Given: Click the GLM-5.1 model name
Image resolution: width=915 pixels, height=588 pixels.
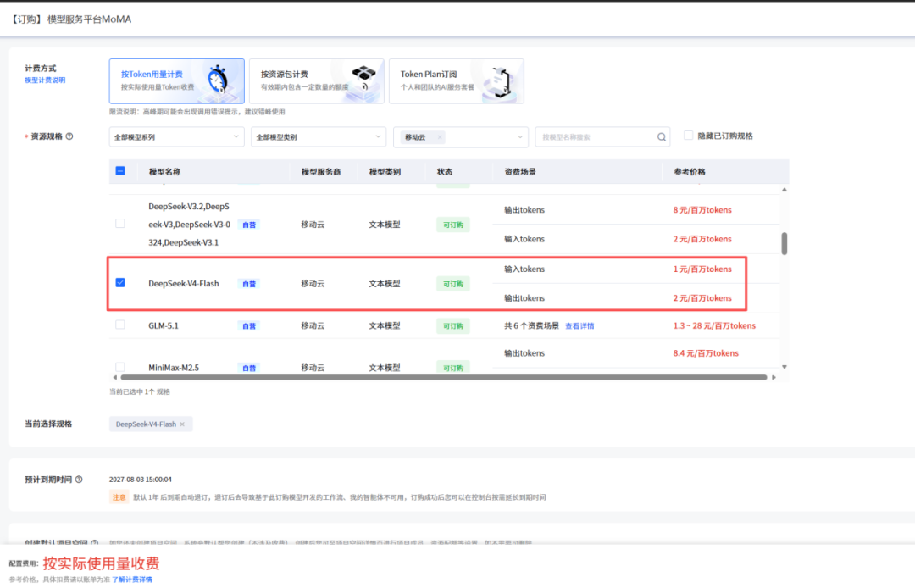Looking at the screenshot, I should pyautogui.click(x=164, y=325).
